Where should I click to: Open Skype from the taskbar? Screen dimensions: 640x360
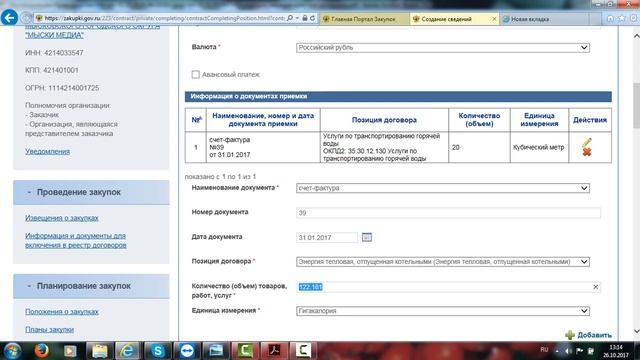coord(158,351)
